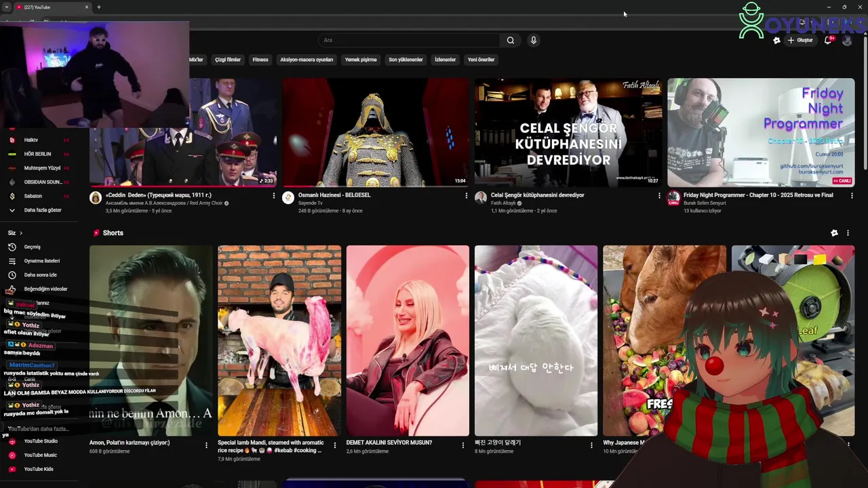
Task: Click Sayende Tv channel avatar
Action: point(288,198)
